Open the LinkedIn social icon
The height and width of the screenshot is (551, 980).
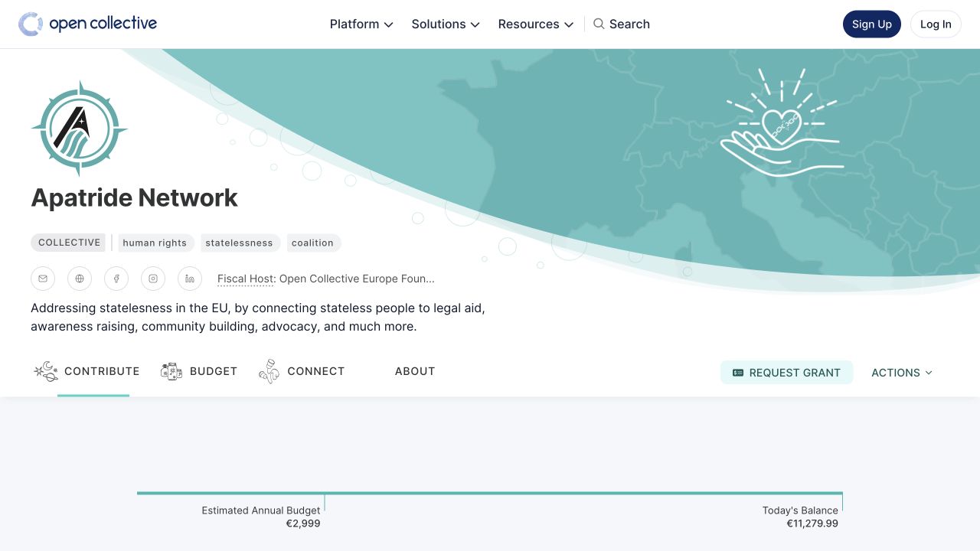pyautogui.click(x=190, y=279)
